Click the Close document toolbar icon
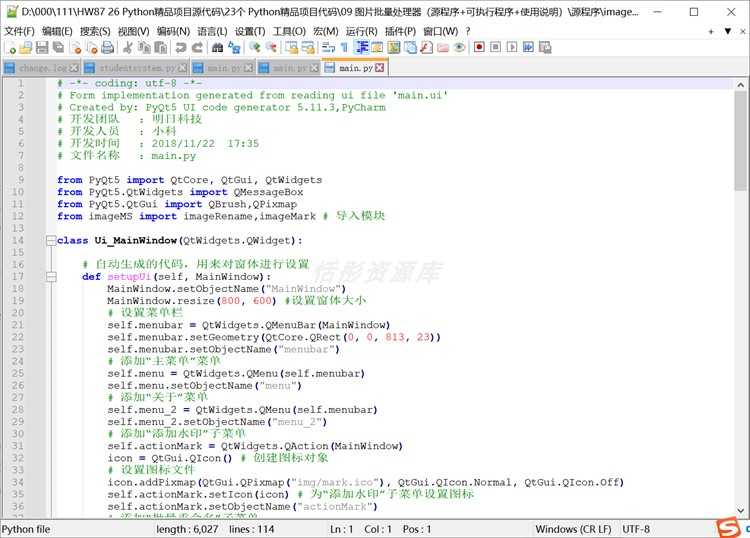This screenshot has height=538, width=750. point(76,47)
